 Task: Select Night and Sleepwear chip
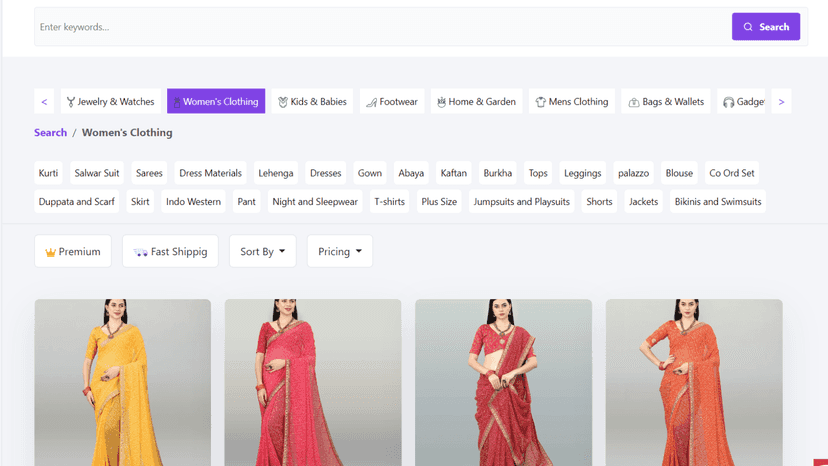315,202
